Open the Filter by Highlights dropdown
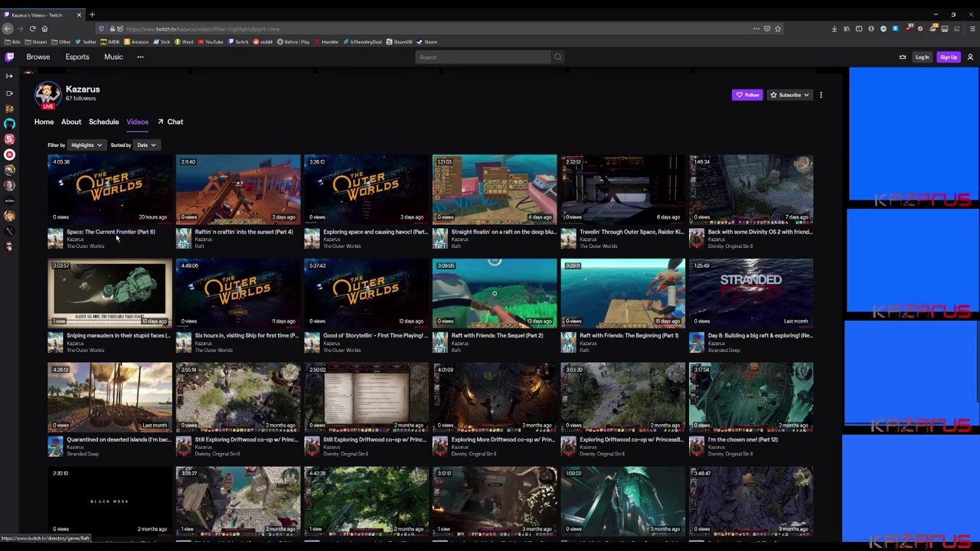This screenshot has width=980, height=551. (85, 145)
